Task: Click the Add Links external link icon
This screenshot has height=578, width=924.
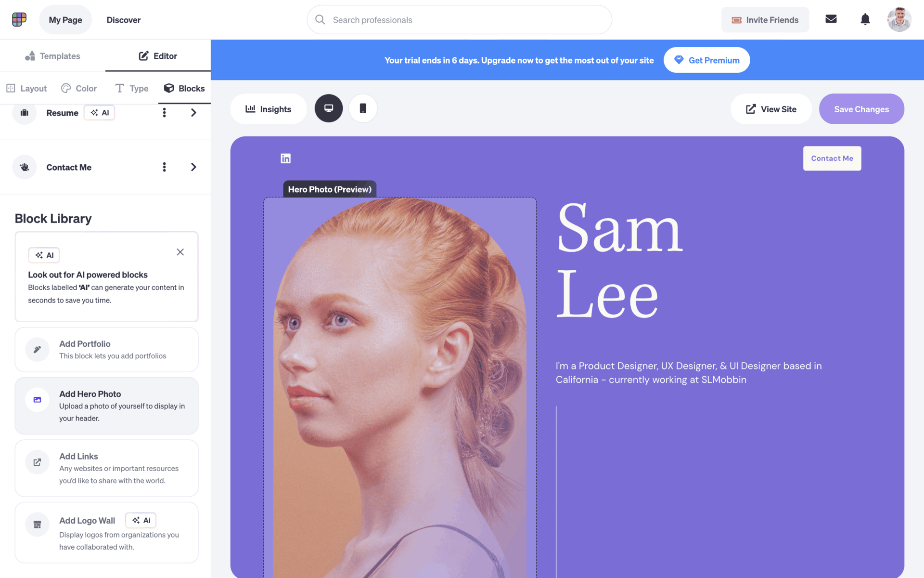Action: coord(37,462)
